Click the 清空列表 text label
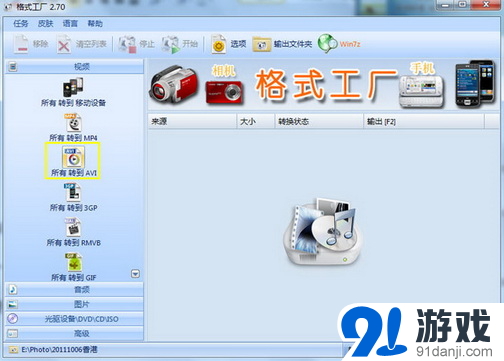504x361 pixels. tap(91, 44)
